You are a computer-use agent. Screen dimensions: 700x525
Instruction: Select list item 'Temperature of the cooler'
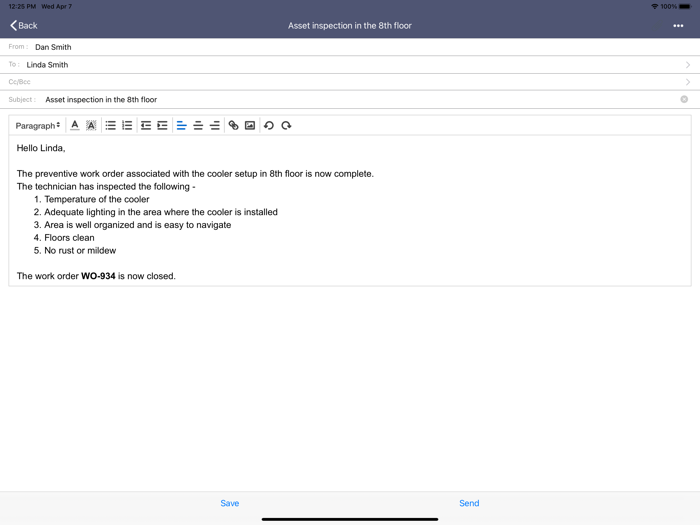click(96, 199)
